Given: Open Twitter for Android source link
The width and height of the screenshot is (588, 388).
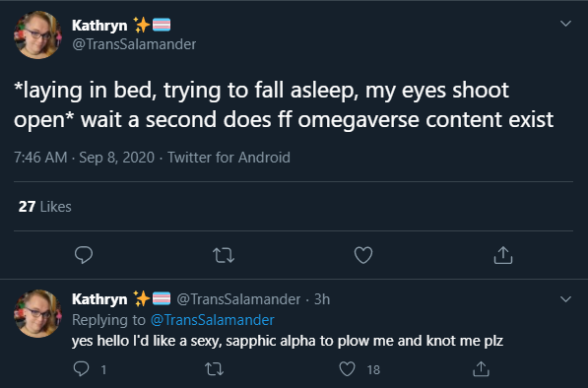Looking at the screenshot, I should click(229, 158).
